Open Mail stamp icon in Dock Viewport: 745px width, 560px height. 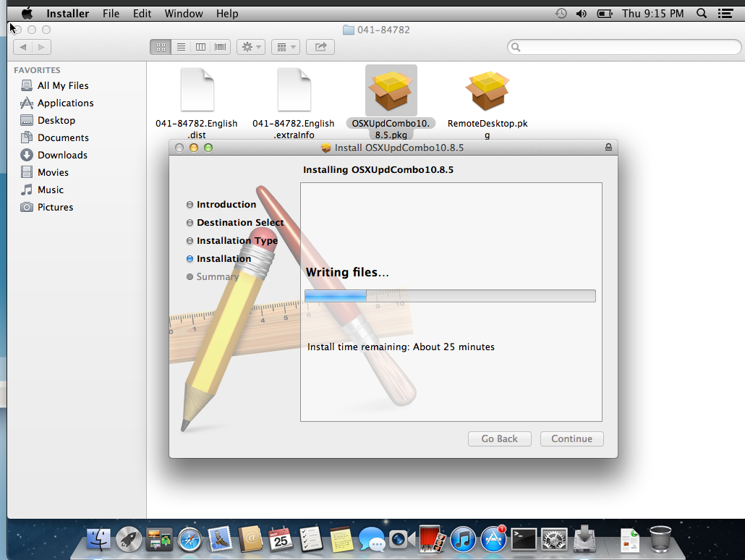click(x=220, y=540)
